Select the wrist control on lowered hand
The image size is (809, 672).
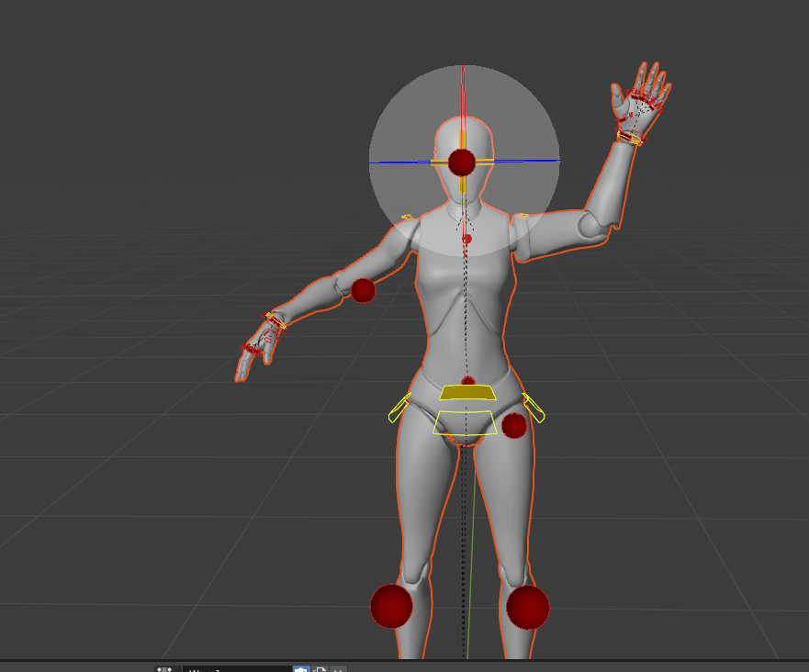click(275, 320)
